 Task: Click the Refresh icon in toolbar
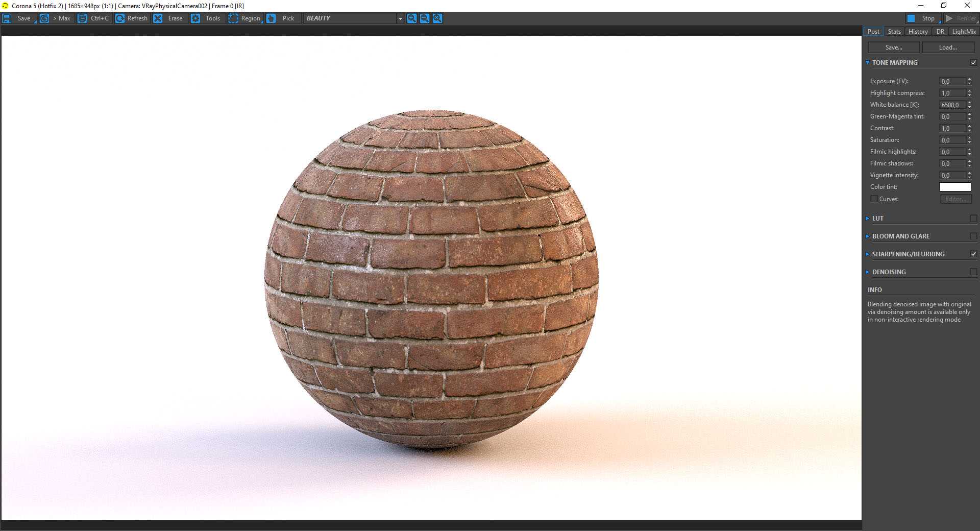(120, 18)
